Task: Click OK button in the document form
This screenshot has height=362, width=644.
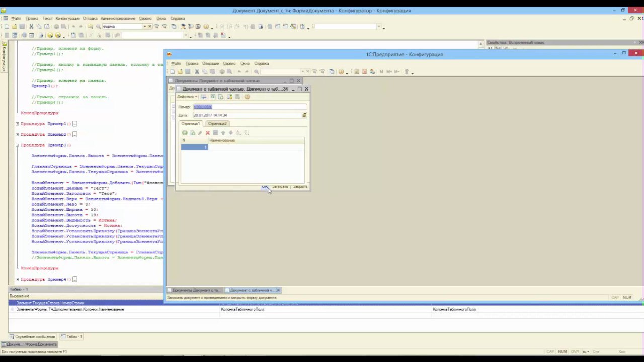Action: click(265, 187)
